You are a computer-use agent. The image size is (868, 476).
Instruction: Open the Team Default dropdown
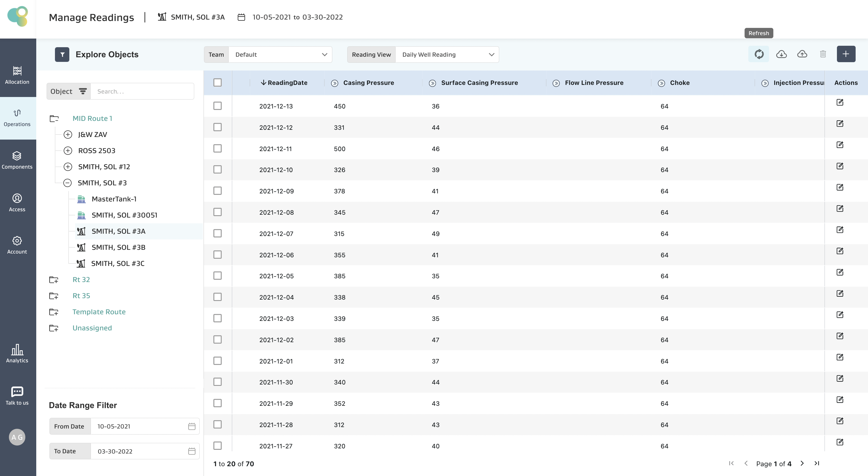click(x=280, y=55)
